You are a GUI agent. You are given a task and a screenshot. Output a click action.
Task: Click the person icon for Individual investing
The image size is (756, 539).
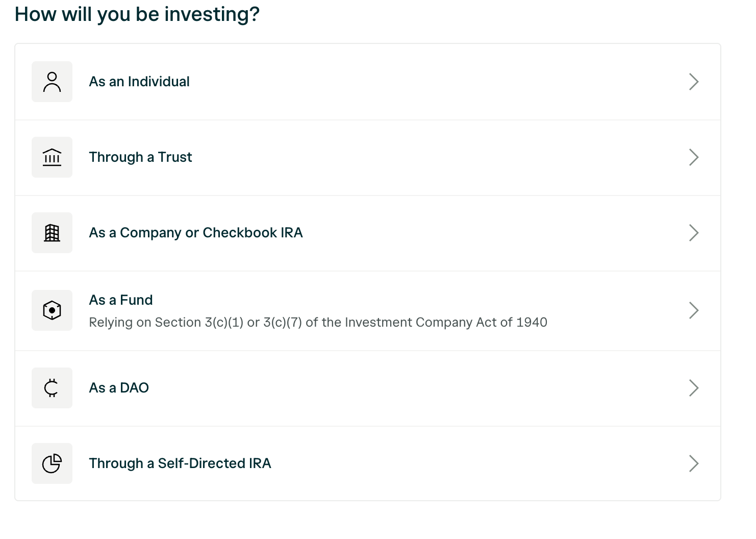(52, 82)
